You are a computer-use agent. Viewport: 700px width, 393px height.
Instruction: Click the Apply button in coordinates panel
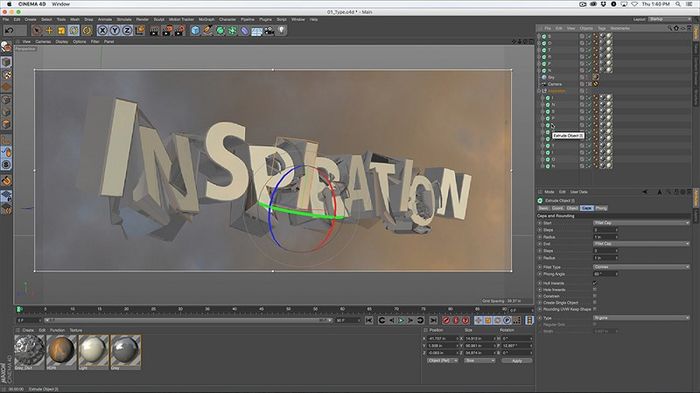[x=517, y=360]
